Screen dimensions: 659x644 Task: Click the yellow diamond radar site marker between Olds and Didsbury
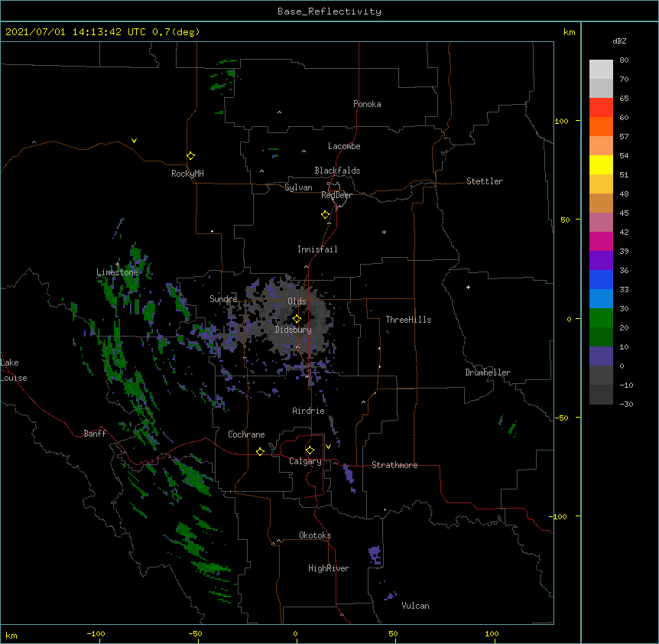(x=297, y=319)
